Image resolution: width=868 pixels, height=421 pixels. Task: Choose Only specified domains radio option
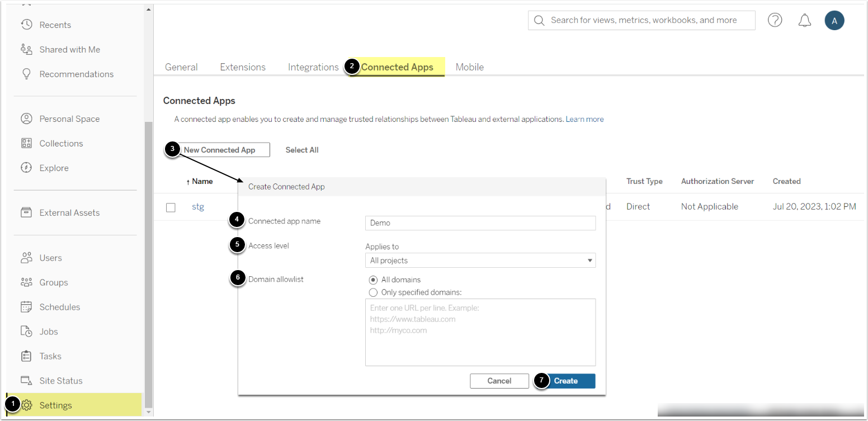click(x=373, y=292)
